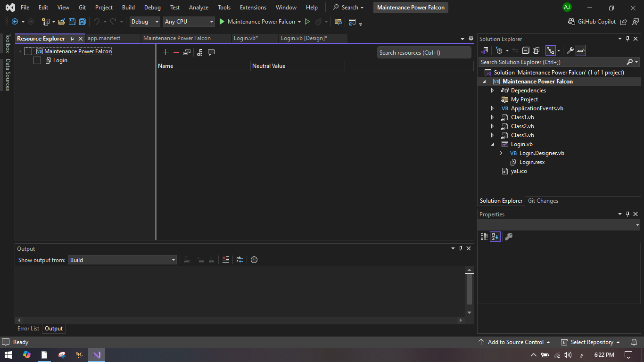Open the wrench Properties icon in Solution Explorer

coord(570,50)
